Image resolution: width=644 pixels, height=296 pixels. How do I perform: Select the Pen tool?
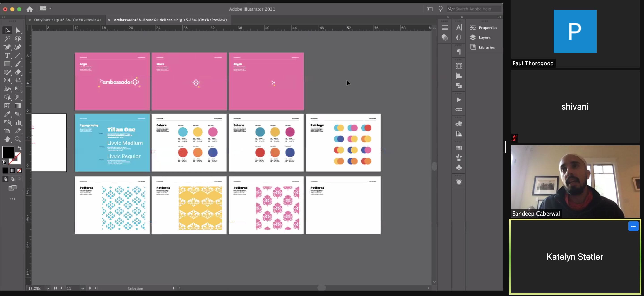pyautogui.click(x=7, y=47)
